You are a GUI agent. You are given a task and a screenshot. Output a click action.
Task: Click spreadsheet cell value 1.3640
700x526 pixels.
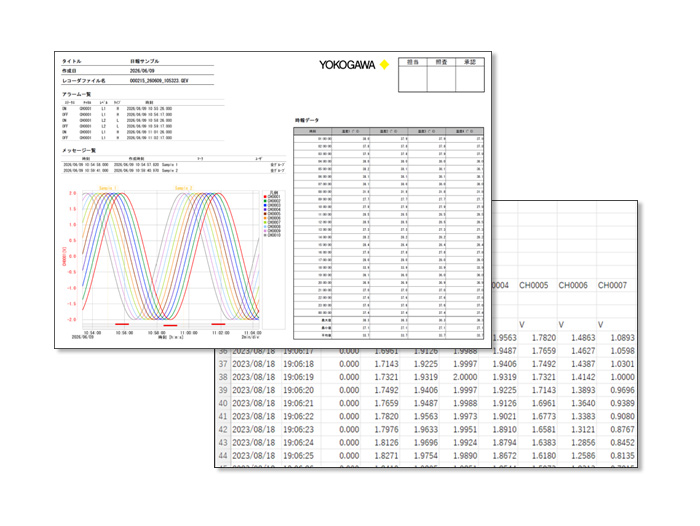[x=583, y=403]
